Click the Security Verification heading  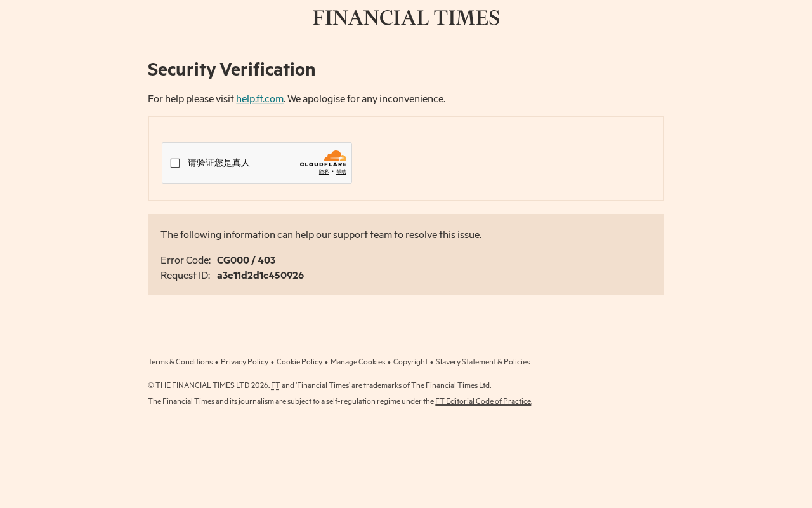(x=232, y=69)
